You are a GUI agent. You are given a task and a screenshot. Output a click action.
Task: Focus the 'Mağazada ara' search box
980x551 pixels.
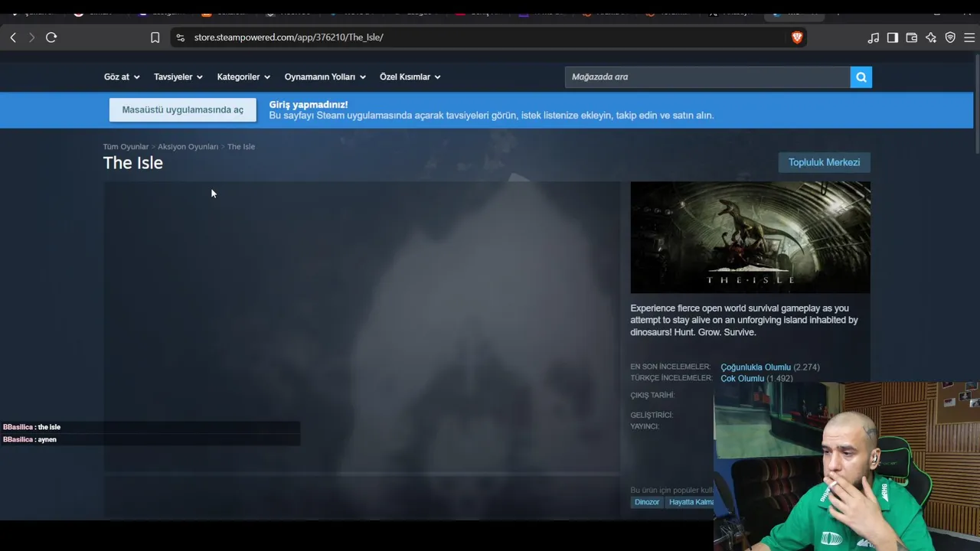(x=707, y=77)
